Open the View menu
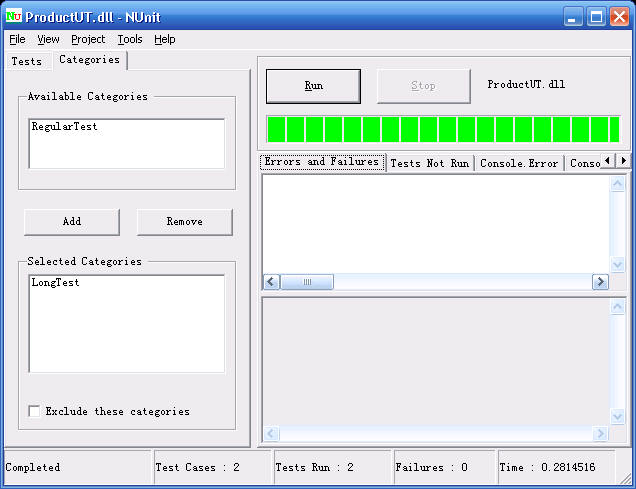The image size is (636, 489). [x=48, y=39]
